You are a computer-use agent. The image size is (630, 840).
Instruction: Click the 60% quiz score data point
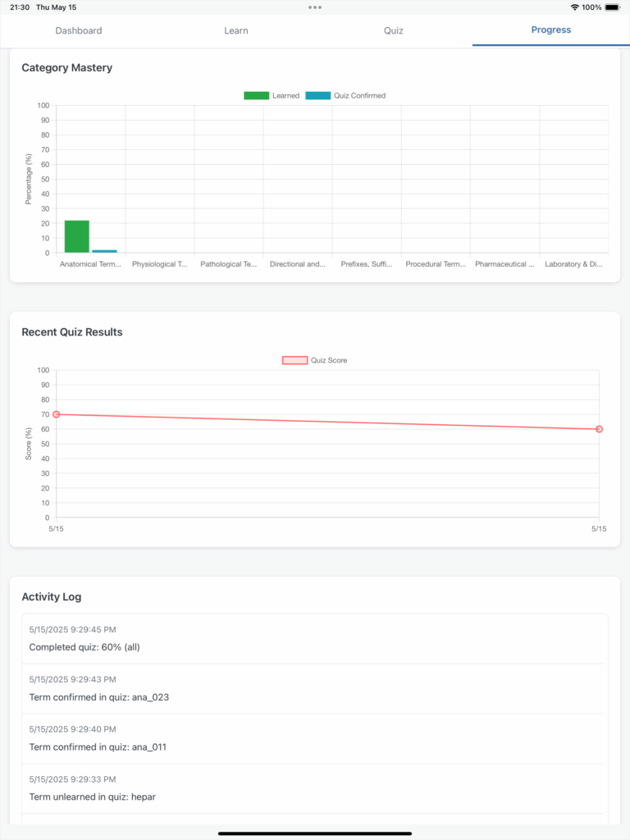(x=599, y=429)
